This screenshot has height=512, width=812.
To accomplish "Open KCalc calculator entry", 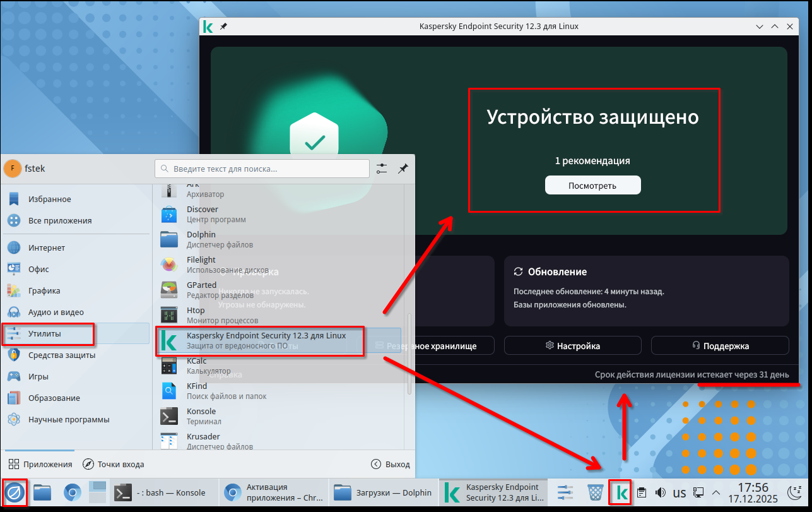I will pos(197,366).
